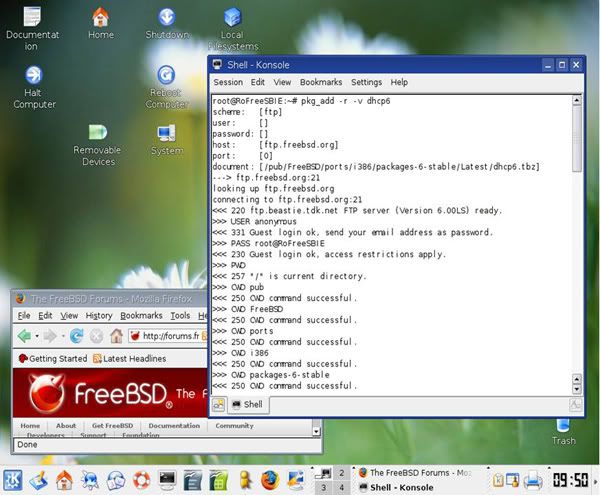Click the show desktop icon in the panel
Image resolution: width=600 pixels, height=495 pixels.
(x=38, y=480)
